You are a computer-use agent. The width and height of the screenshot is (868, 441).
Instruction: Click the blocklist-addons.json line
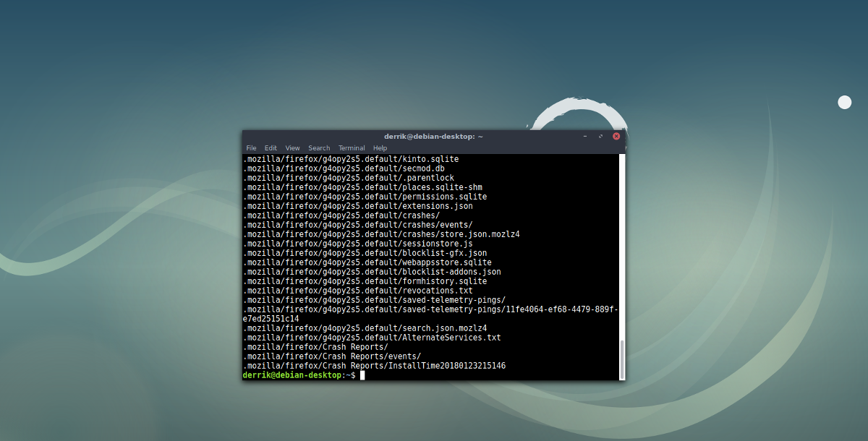[x=372, y=272]
